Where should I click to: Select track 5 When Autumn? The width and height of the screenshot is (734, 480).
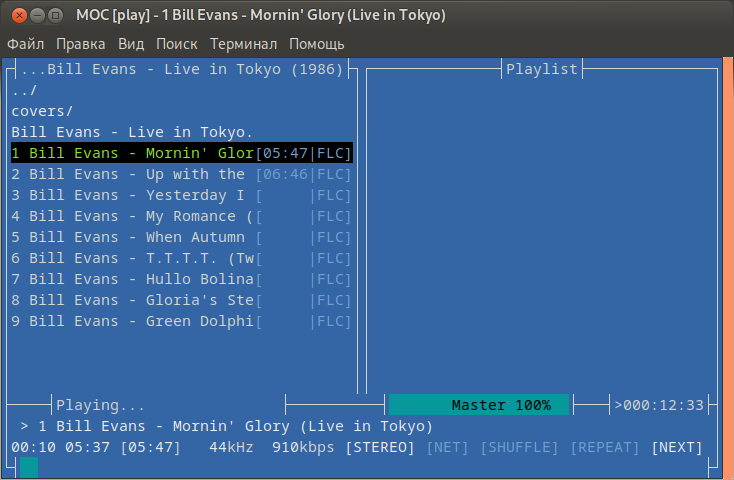tap(182, 237)
